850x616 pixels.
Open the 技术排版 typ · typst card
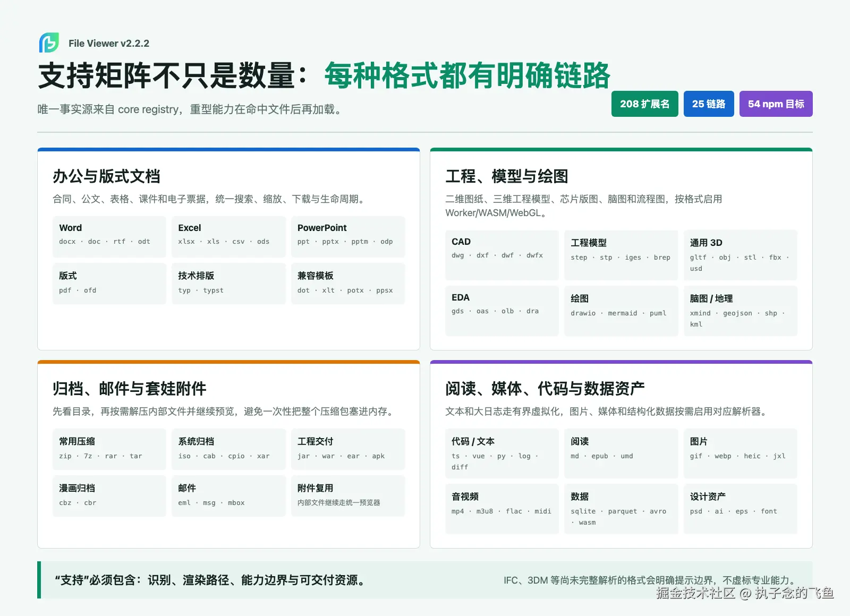click(x=228, y=284)
